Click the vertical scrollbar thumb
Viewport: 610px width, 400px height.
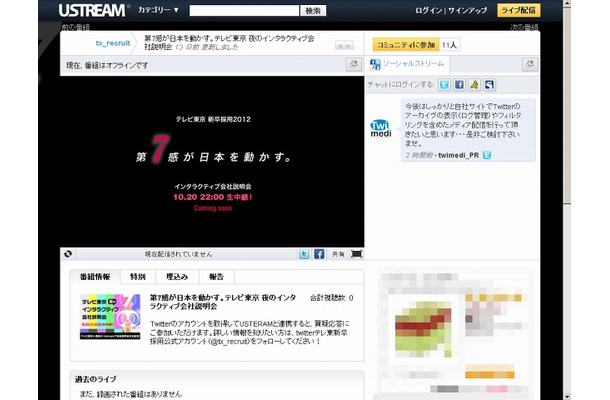point(567,105)
